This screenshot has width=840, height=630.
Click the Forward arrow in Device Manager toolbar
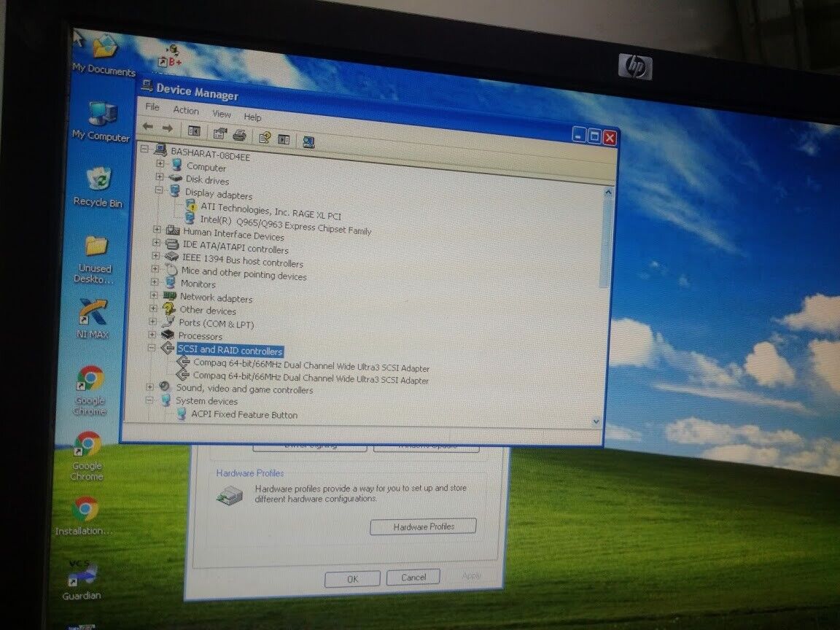tap(168, 128)
